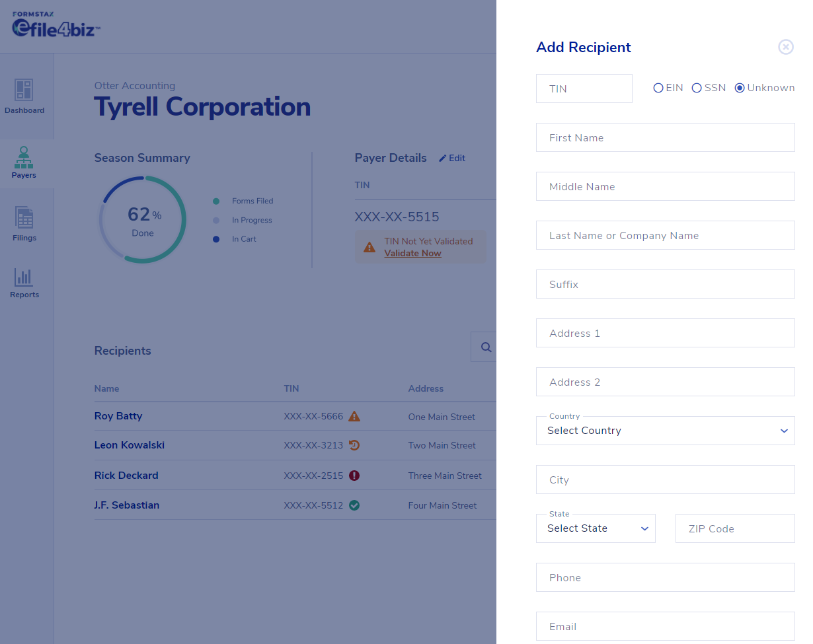Viewport: 813px width, 644px height.
Task: Select the Unknown radio button
Action: [x=740, y=88]
